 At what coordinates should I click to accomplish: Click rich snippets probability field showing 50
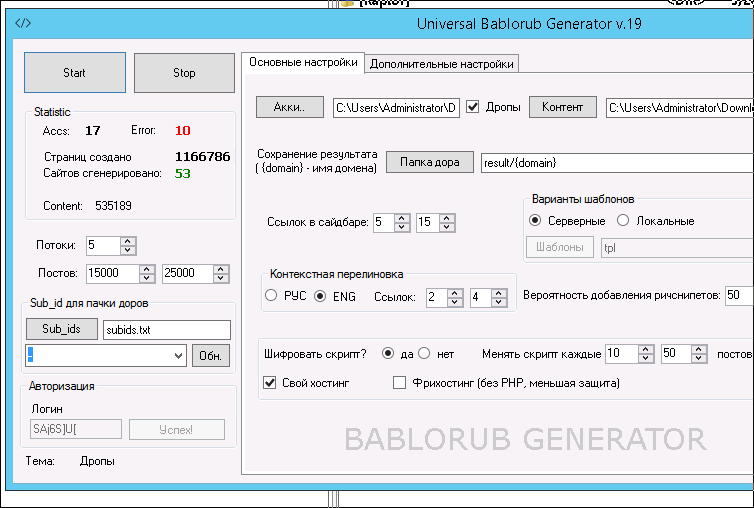[x=739, y=295]
